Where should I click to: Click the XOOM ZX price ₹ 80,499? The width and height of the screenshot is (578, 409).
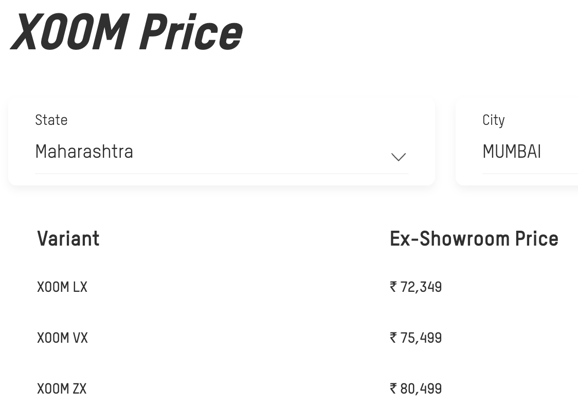click(x=416, y=388)
